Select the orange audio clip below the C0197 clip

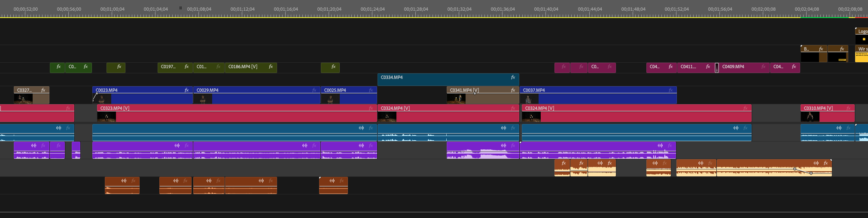[175, 185]
